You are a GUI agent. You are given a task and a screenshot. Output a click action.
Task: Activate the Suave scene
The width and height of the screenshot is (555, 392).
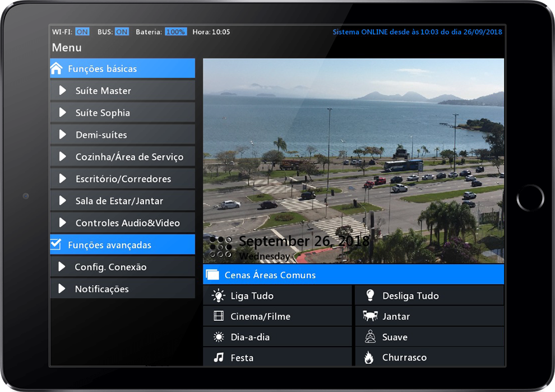click(x=429, y=337)
